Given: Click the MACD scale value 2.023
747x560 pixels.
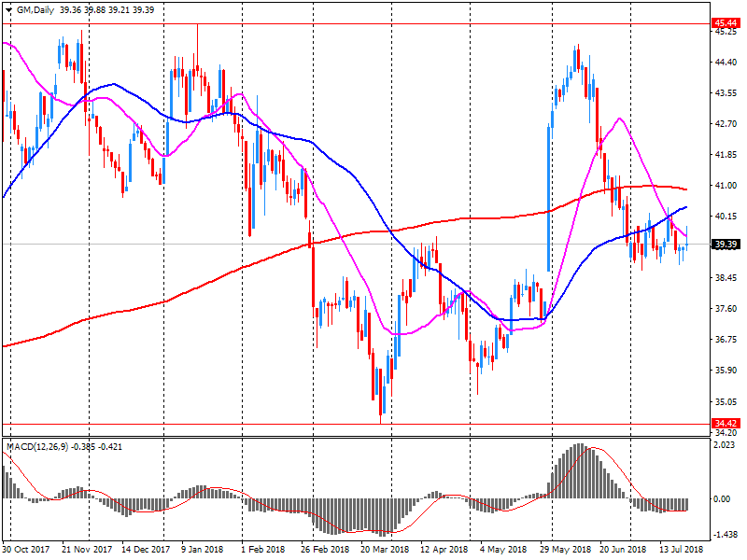Looking at the screenshot, I should point(726,445).
